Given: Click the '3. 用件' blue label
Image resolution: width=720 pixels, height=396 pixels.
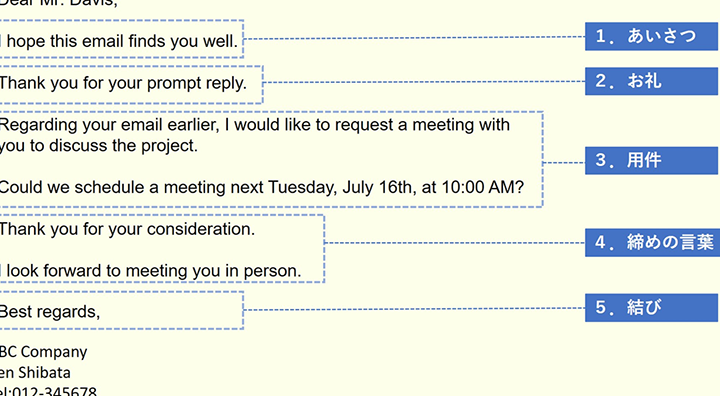Looking at the screenshot, I should coord(651,160).
